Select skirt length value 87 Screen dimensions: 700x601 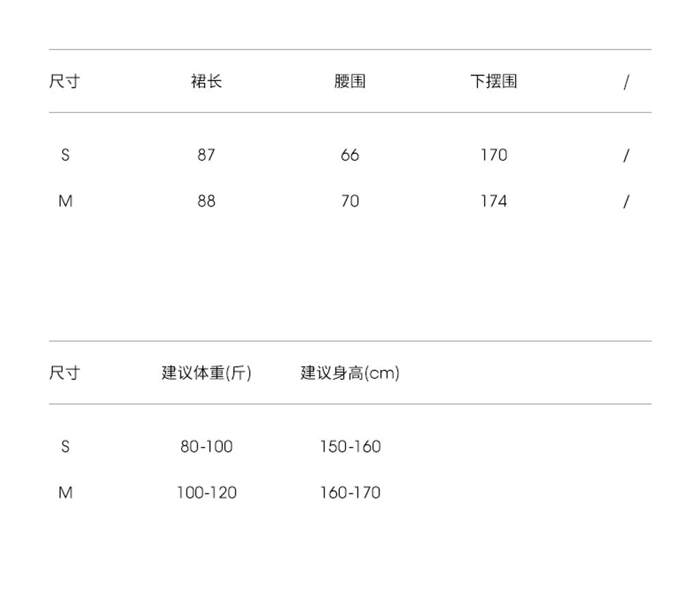coord(206,155)
